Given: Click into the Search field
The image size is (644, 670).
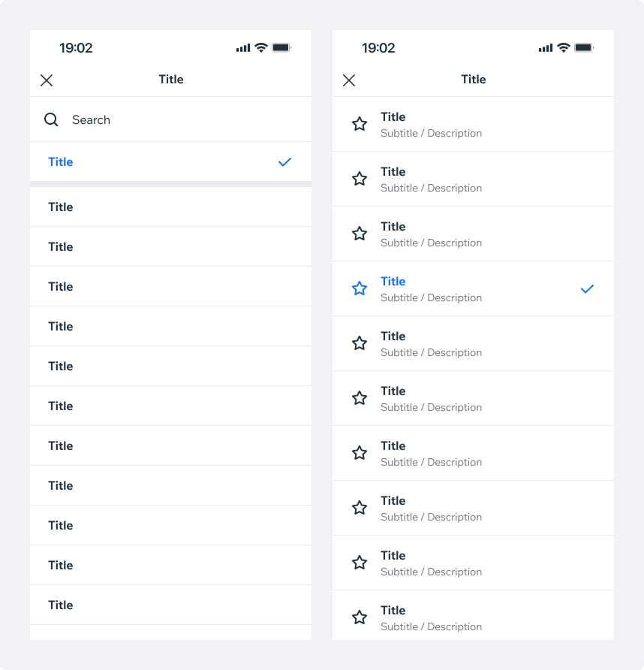Looking at the screenshot, I should (x=170, y=119).
